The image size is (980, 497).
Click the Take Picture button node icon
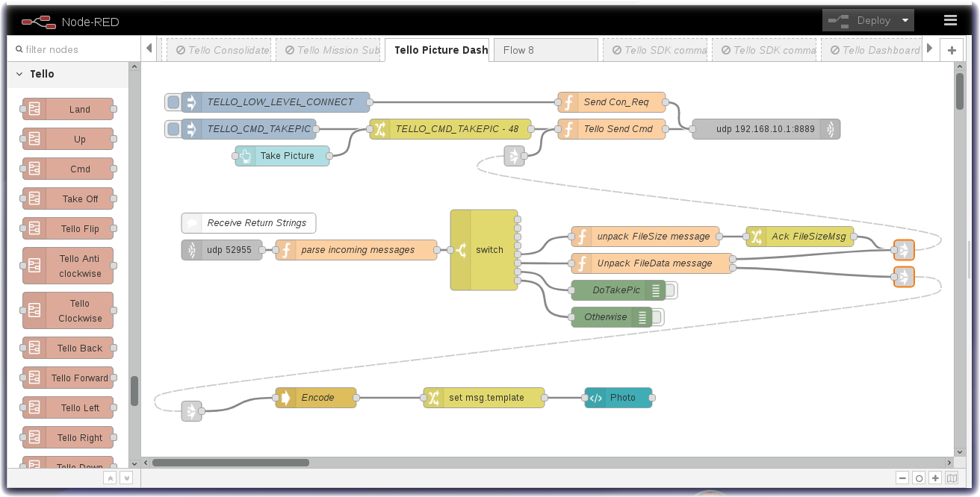(x=246, y=156)
